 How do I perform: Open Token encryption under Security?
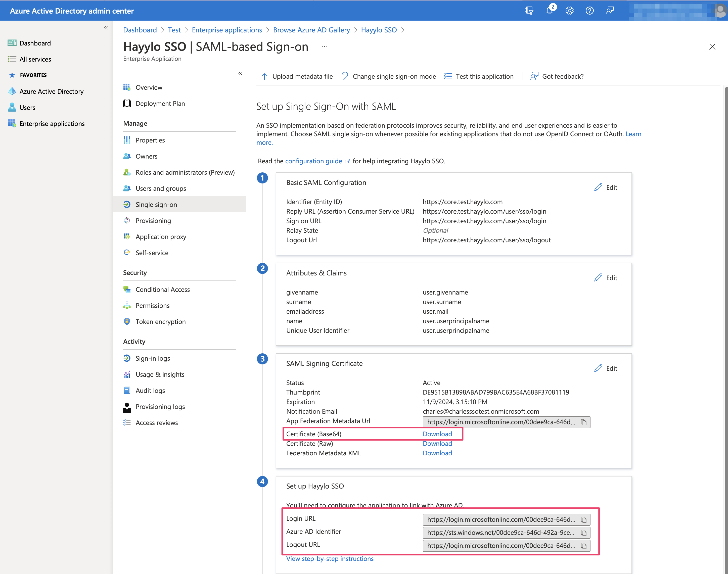[160, 322]
